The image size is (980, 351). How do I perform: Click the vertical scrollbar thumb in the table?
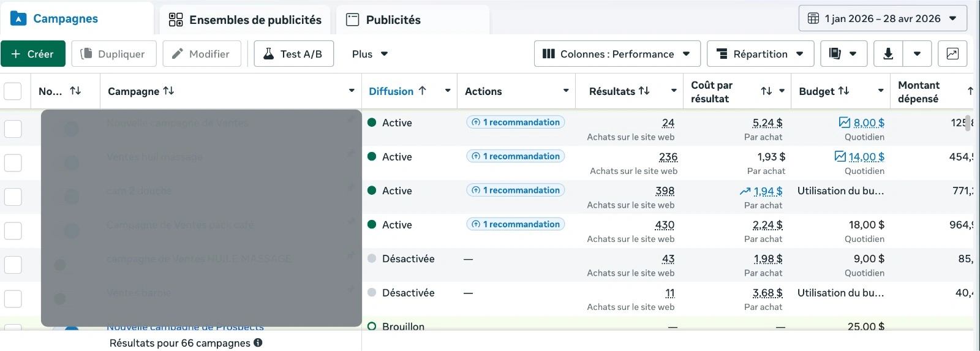(x=968, y=123)
